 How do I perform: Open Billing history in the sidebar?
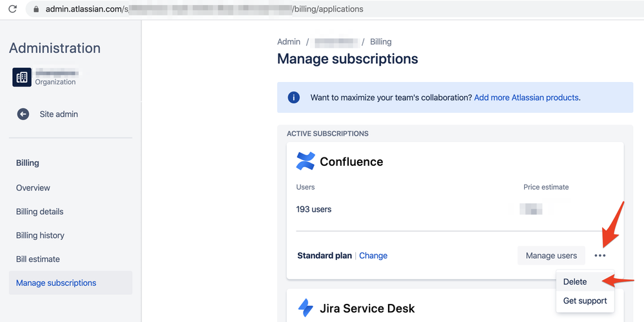coord(40,236)
